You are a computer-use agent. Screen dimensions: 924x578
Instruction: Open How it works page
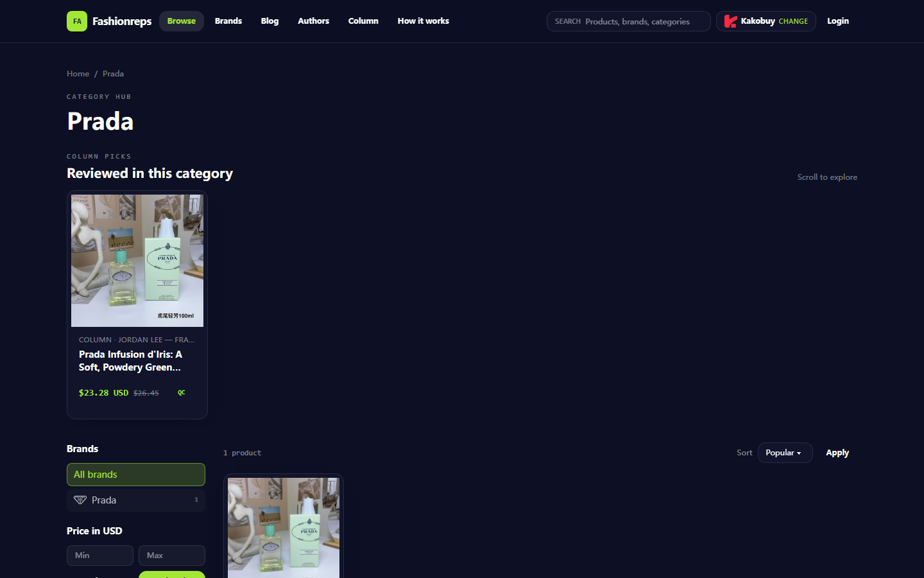point(424,21)
